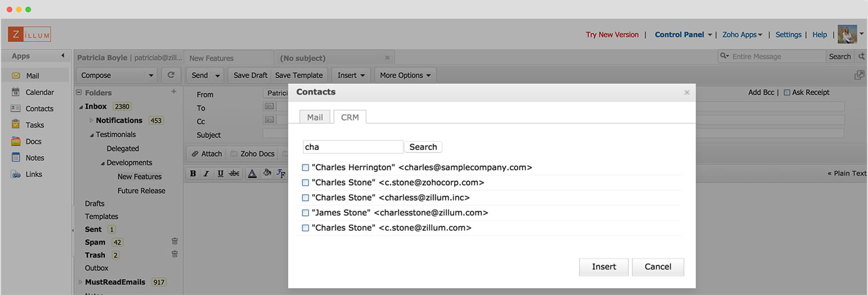Screen dimensions: 868x295
Task: Check James Stone contact checkbox
Action: click(305, 213)
